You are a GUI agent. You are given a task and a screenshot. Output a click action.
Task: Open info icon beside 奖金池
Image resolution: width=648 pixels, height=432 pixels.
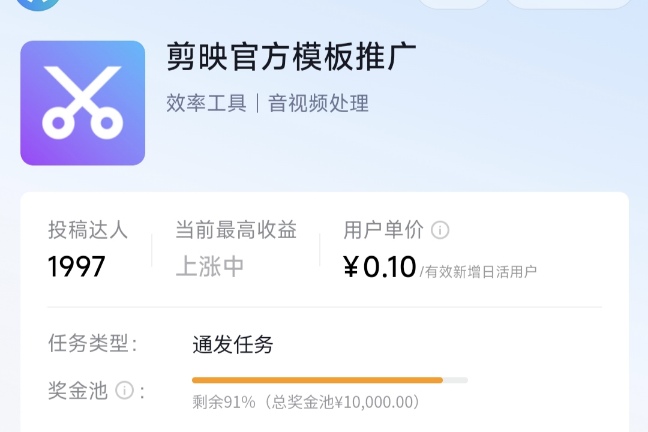pyautogui.click(x=124, y=390)
